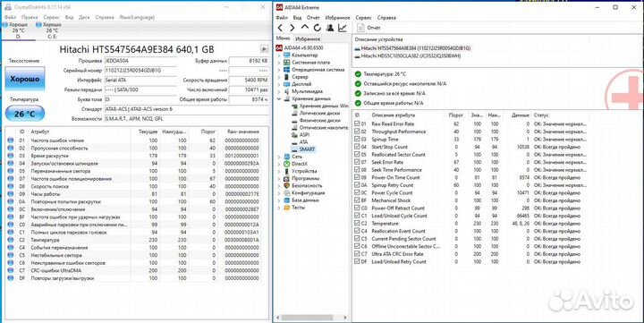Expand the Тесты tree node
This screenshot has height=323, width=644.
(279, 208)
